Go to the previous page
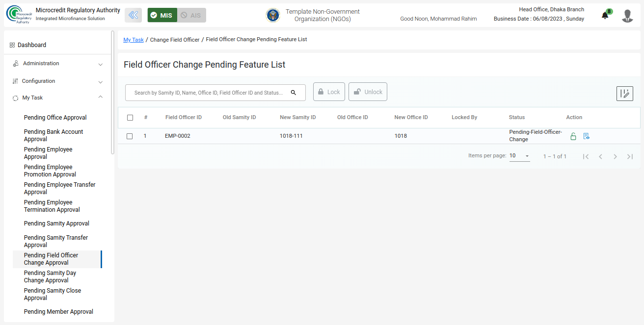The width and height of the screenshot is (644, 325). pyautogui.click(x=600, y=156)
